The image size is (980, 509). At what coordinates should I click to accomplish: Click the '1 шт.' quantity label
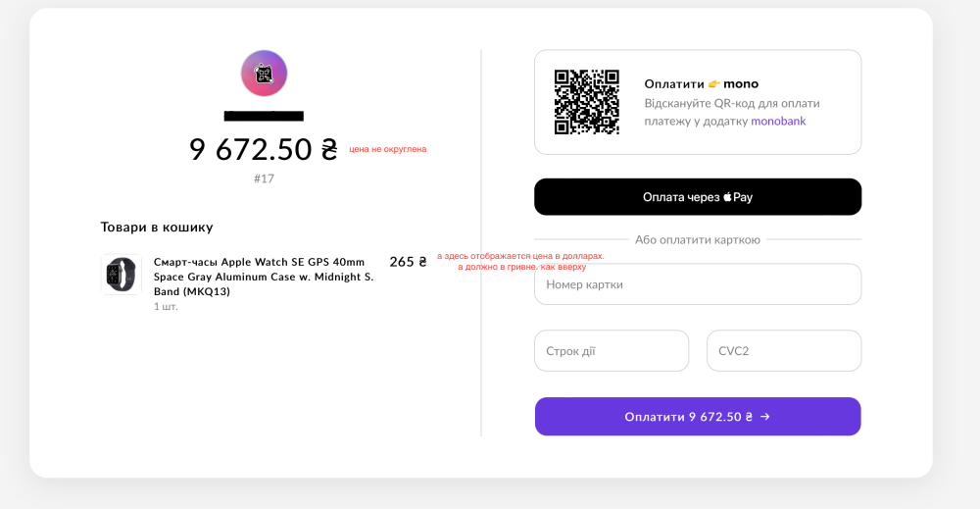pyautogui.click(x=166, y=307)
